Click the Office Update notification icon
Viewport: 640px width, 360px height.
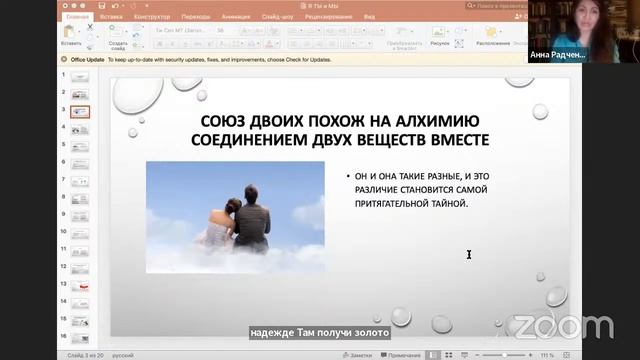[64, 59]
